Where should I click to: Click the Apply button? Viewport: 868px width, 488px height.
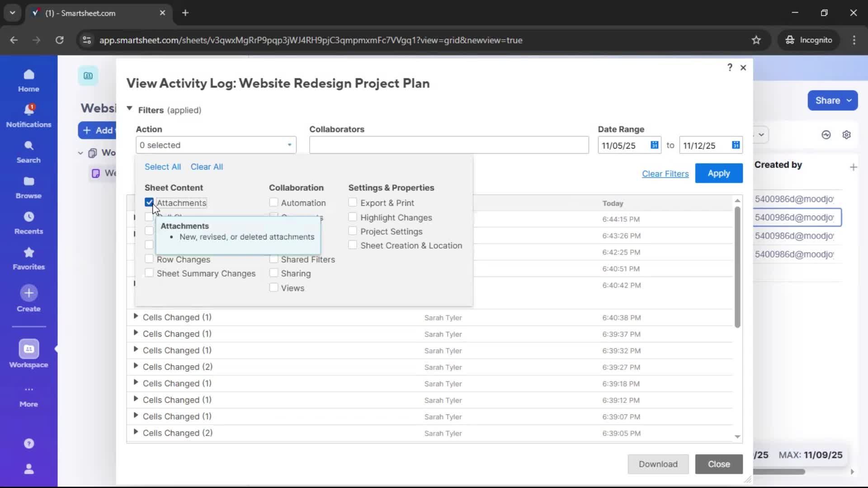[x=718, y=173]
